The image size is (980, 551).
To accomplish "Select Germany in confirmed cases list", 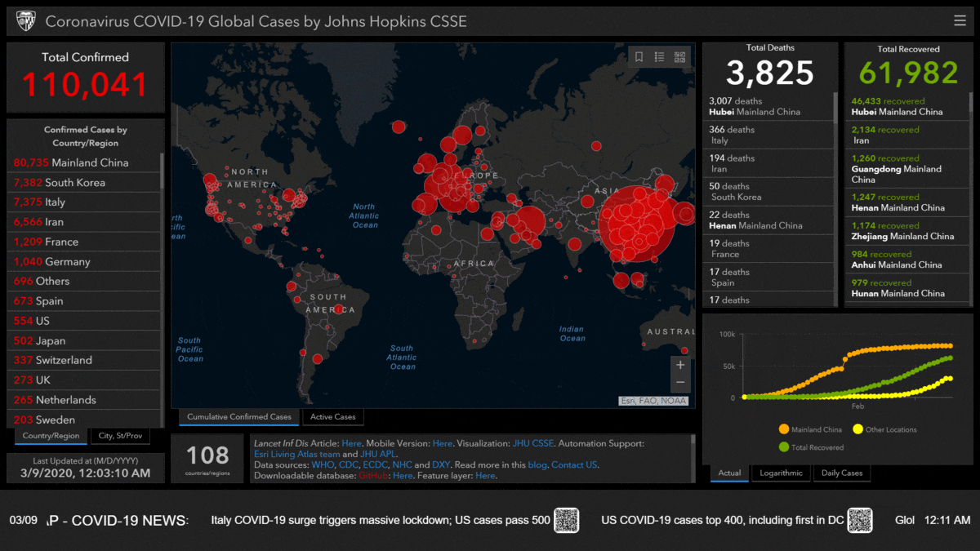I will (84, 261).
